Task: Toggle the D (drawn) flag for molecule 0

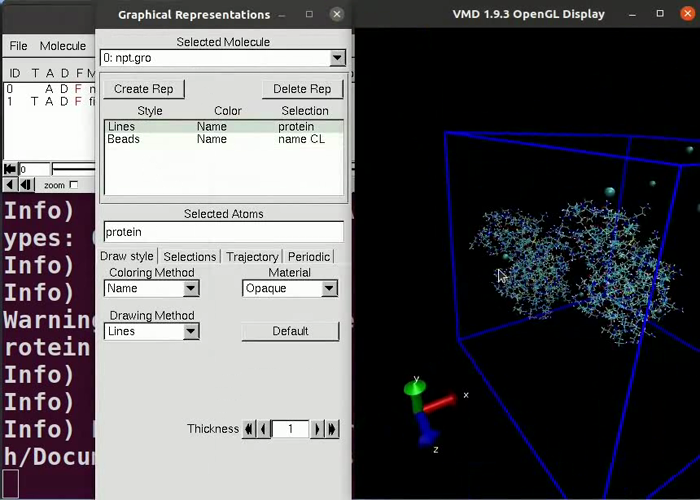Action: pos(64,89)
